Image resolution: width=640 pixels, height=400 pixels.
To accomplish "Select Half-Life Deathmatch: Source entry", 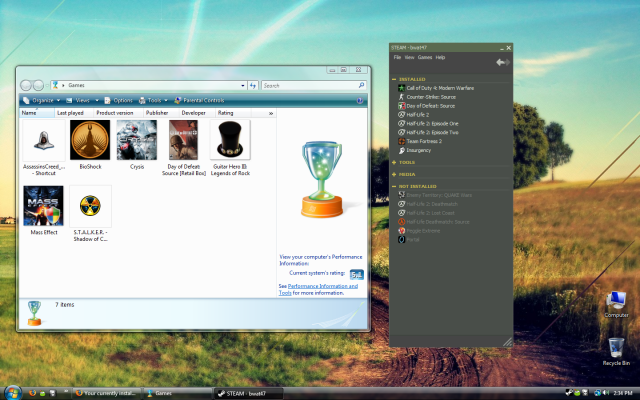I will [438, 222].
